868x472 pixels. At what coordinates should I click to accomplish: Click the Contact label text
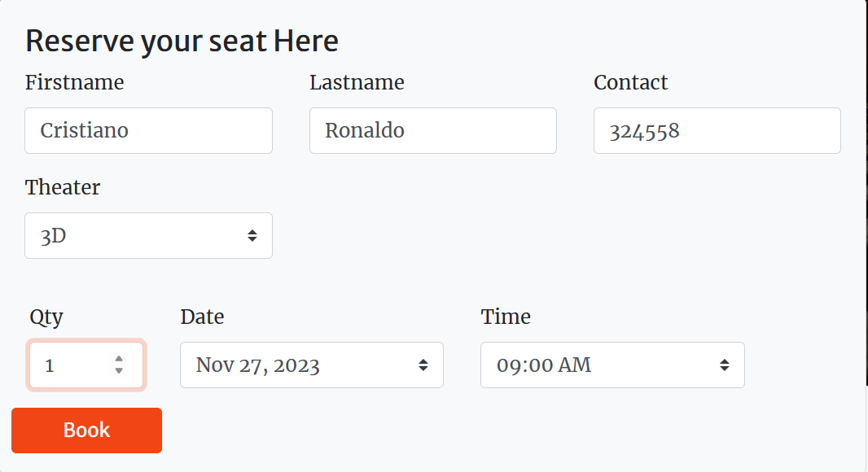pyautogui.click(x=630, y=83)
